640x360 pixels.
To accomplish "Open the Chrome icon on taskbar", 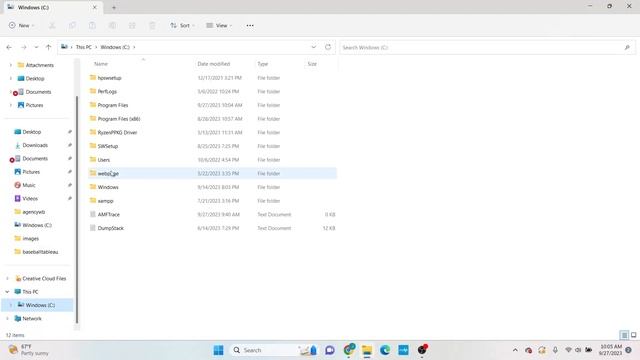I will (349, 349).
